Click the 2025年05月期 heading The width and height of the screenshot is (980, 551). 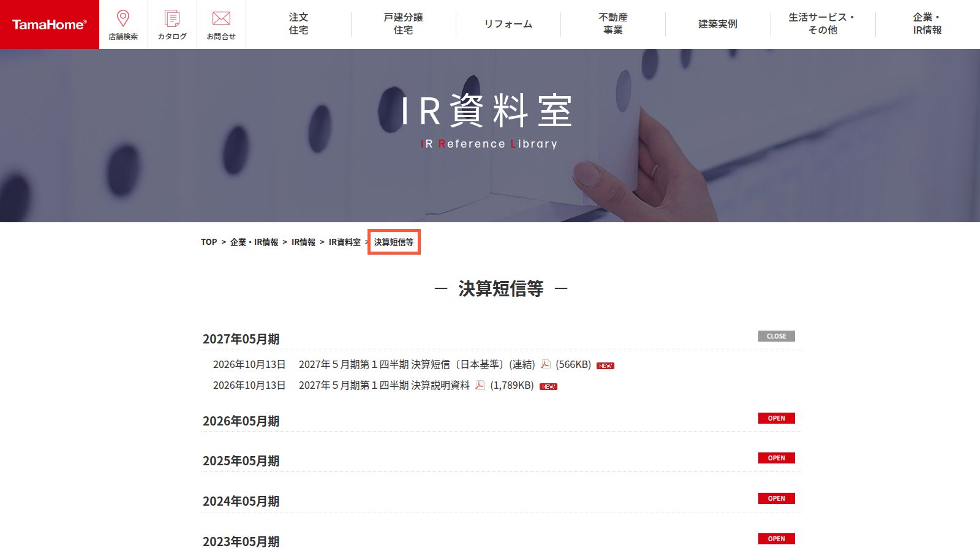241,461
